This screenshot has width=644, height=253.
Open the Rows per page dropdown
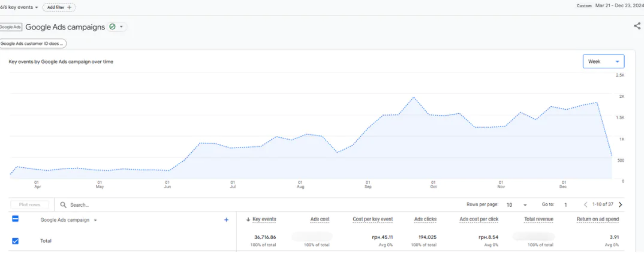click(516, 204)
